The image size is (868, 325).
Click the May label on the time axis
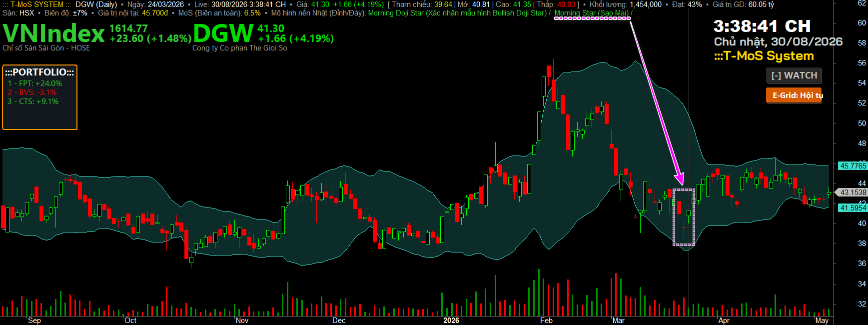[x=822, y=320]
